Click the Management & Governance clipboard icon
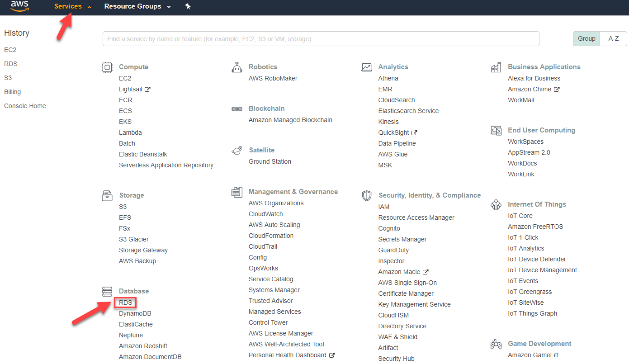The image size is (629, 364). coord(236,192)
